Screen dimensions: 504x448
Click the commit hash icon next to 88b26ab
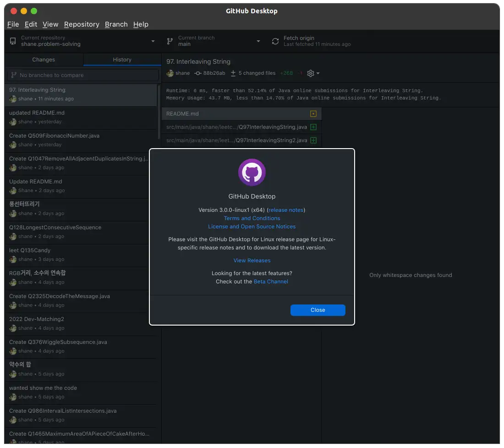coord(197,73)
